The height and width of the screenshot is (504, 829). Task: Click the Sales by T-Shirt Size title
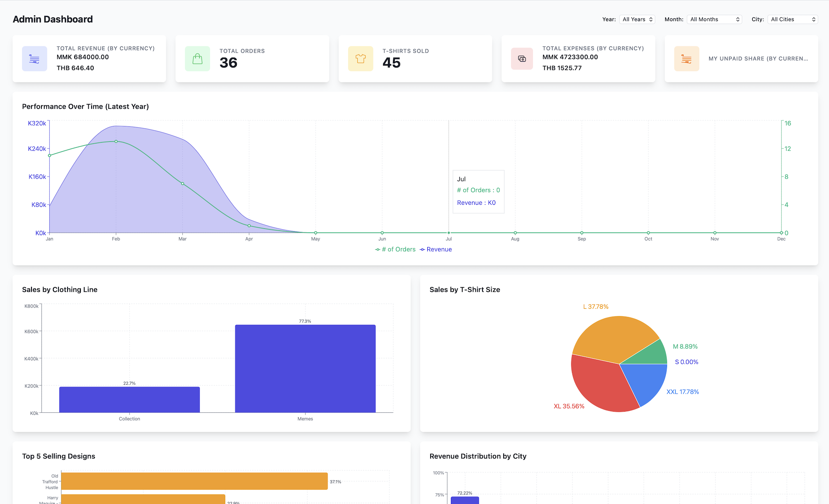pos(465,290)
